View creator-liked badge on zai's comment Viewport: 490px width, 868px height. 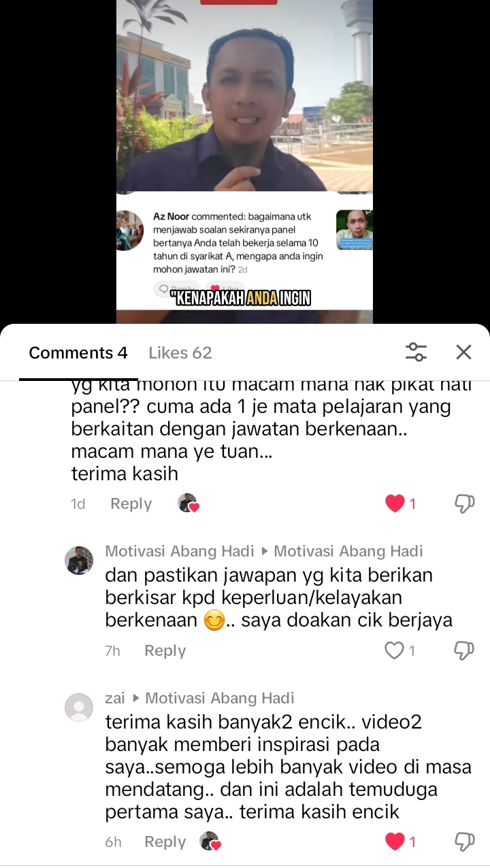click(x=210, y=841)
